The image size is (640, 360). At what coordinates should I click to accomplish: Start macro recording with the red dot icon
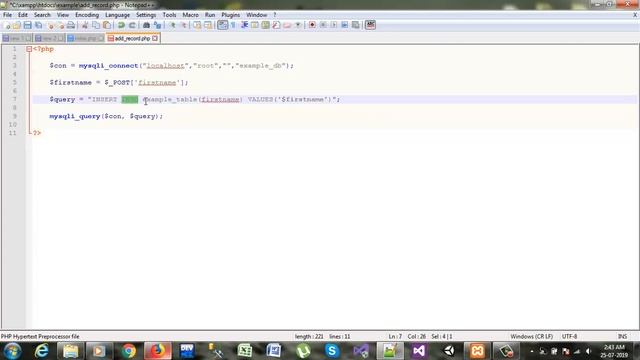pos(312,25)
